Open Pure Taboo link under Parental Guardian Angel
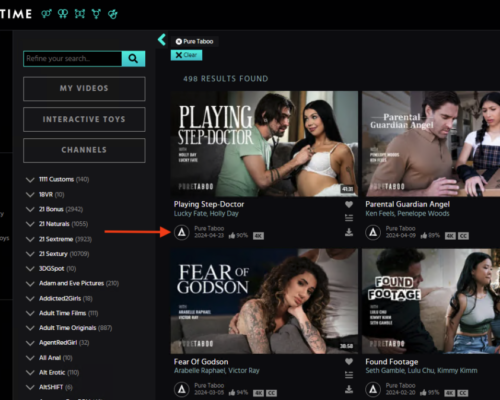 click(400, 228)
